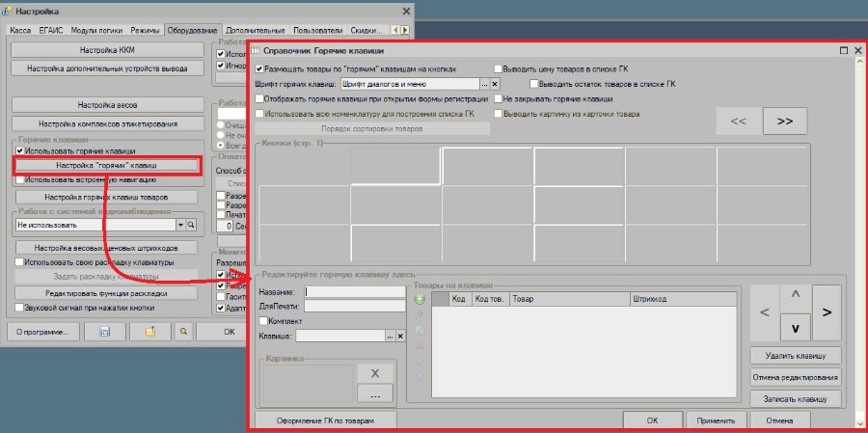Click Отмена in hot keys dialog
This screenshot has height=433, width=868.
click(780, 420)
